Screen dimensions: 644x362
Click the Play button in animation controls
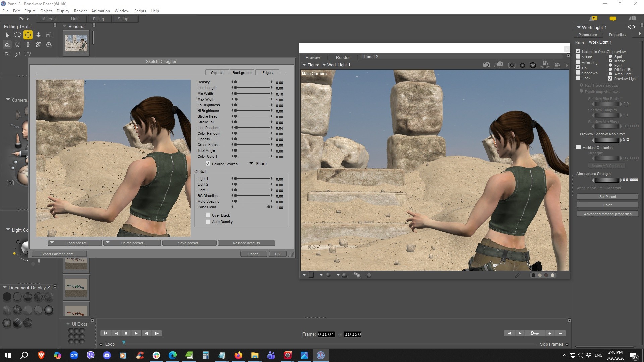[136, 333]
